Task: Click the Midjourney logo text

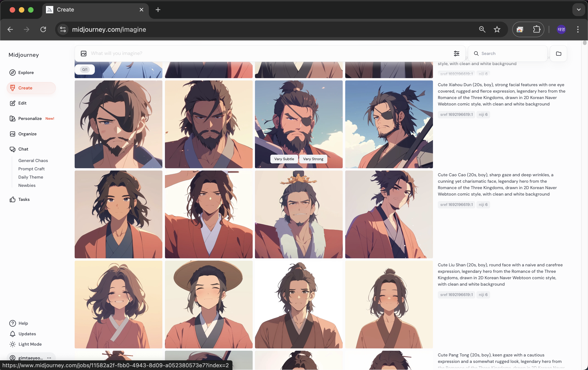Action: pyautogui.click(x=24, y=55)
